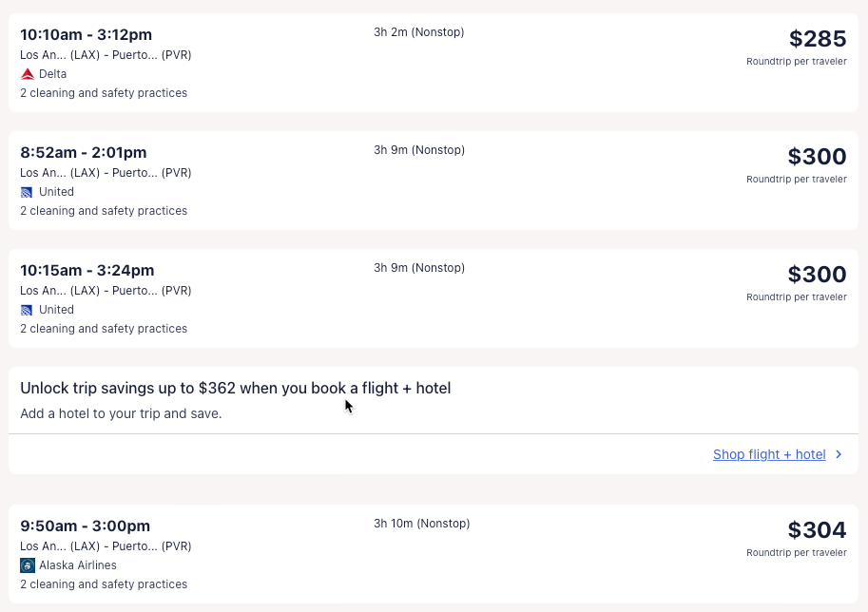
Task: Click the Unlock trip savings up to $362 heading
Action: 235,389
